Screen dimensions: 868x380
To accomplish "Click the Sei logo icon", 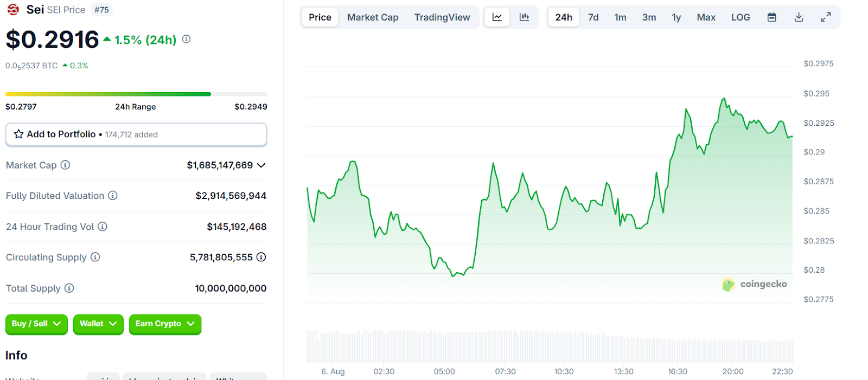I will tap(13, 9).
